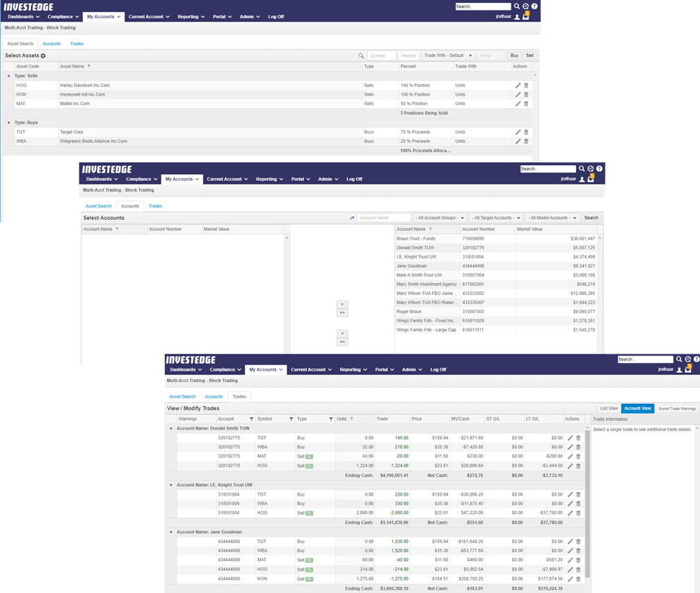Switch trades to List View
Image resolution: width=700 pixels, height=593 pixels.
609,408
